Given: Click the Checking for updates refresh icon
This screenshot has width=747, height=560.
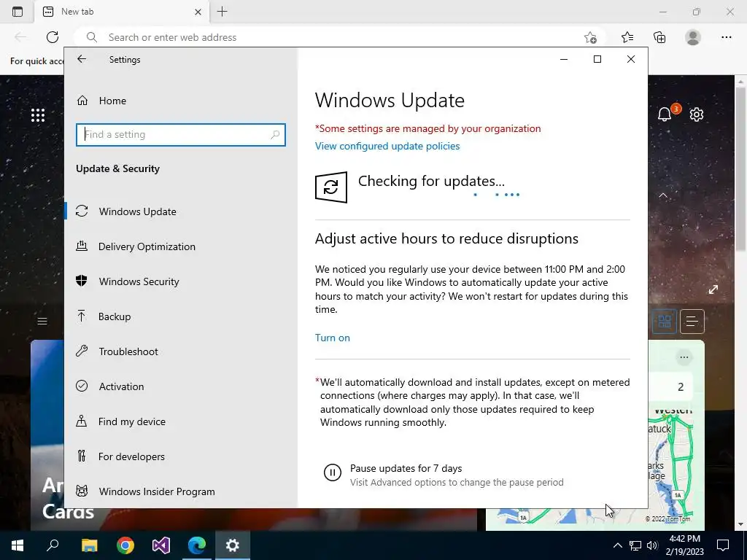Looking at the screenshot, I should tap(331, 187).
